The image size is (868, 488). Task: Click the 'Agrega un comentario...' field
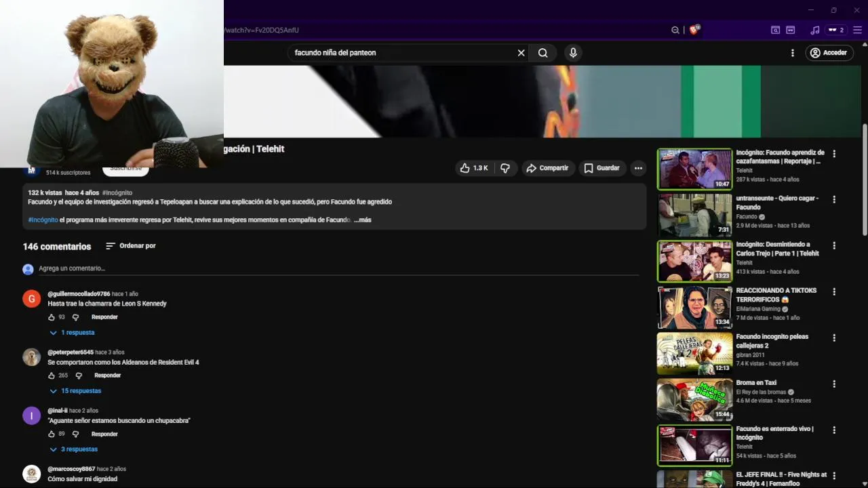pyautogui.click(x=338, y=268)
